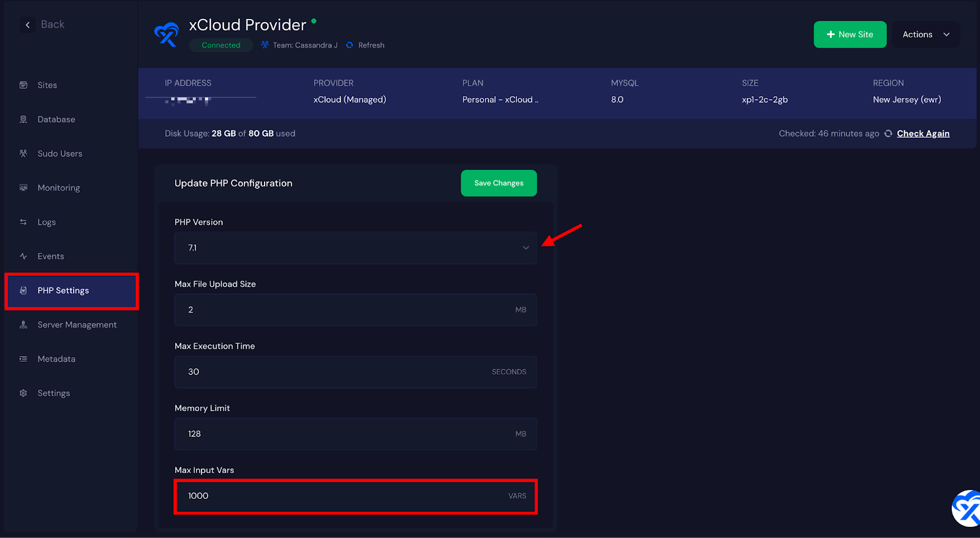This screenshot has height=538, width=980.
Task: Click the Disk Usage 28 GB text
Action: click(230, 134)
